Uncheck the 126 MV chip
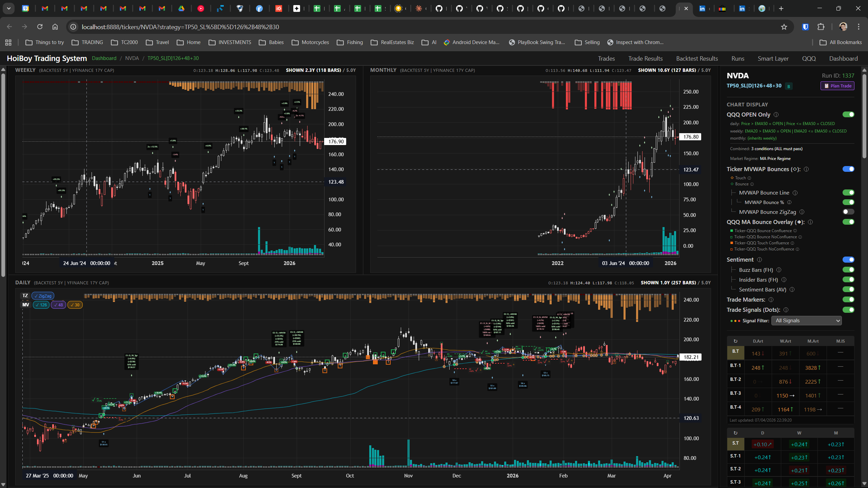Screen dimensions: 868x488 point(41,305)
